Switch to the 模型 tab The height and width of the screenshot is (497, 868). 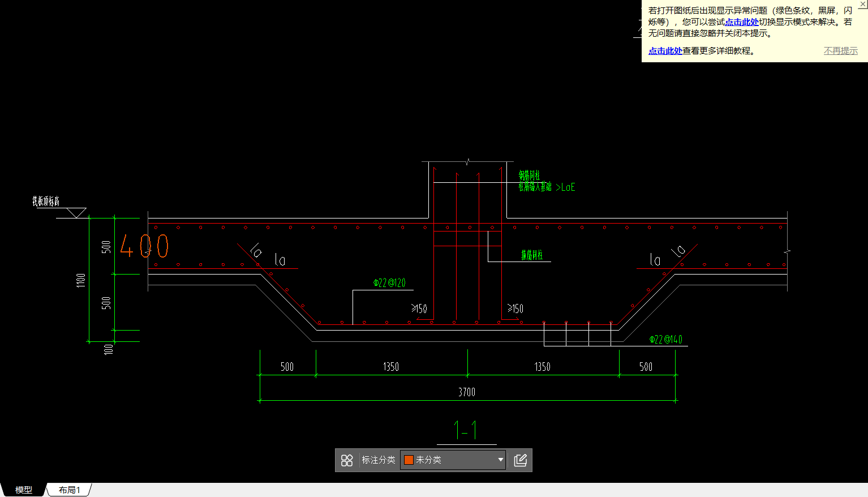[x=23, y=490]
